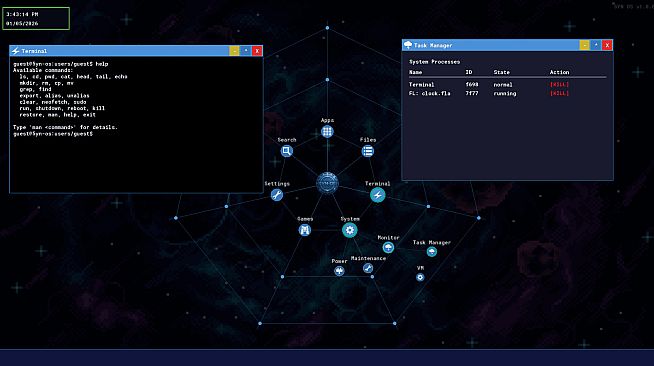Open the Files list icon
Image resolution: width=654 pixels, height=366 pixels.
pyautogui.click(x=367, y=151)
